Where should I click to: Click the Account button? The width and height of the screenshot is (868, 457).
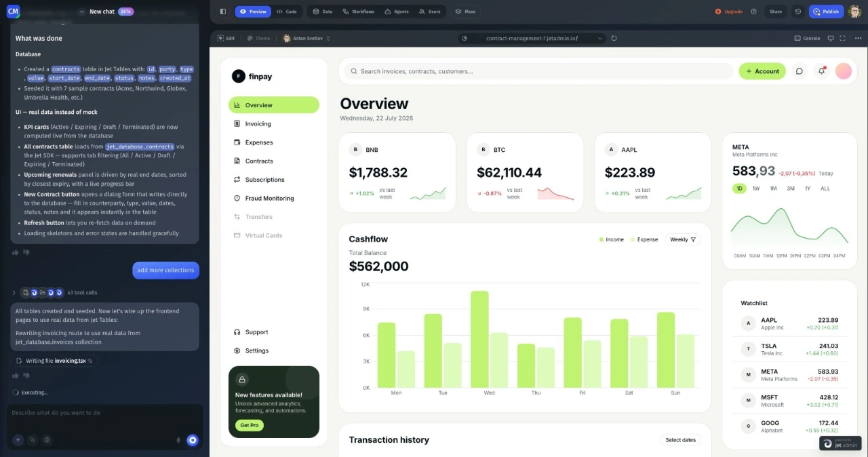(x=762, y=71)
